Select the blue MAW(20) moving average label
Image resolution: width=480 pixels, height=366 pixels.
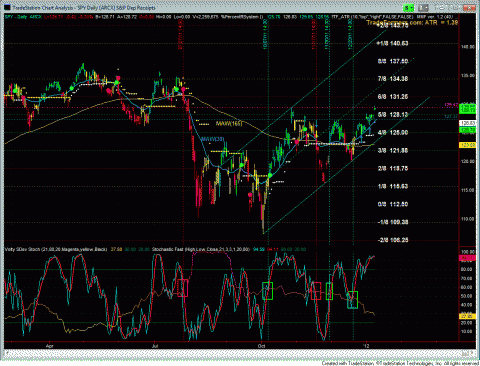(x=212, y=139)
